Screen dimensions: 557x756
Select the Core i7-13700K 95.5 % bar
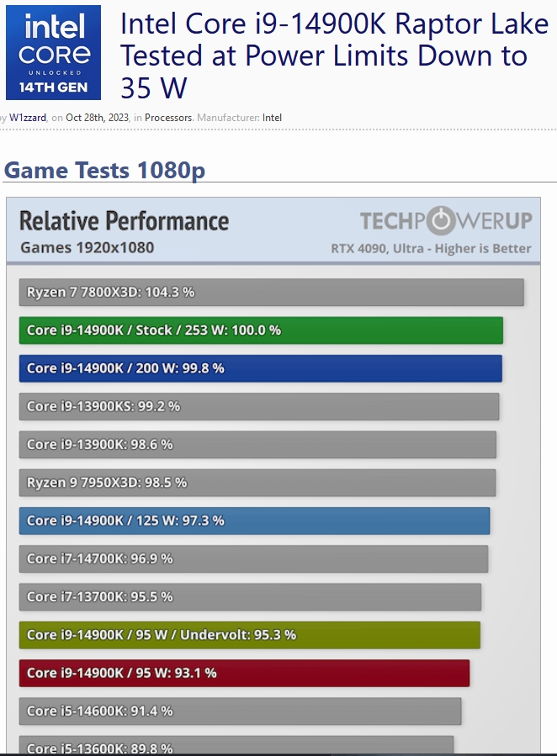pos(250,596)
